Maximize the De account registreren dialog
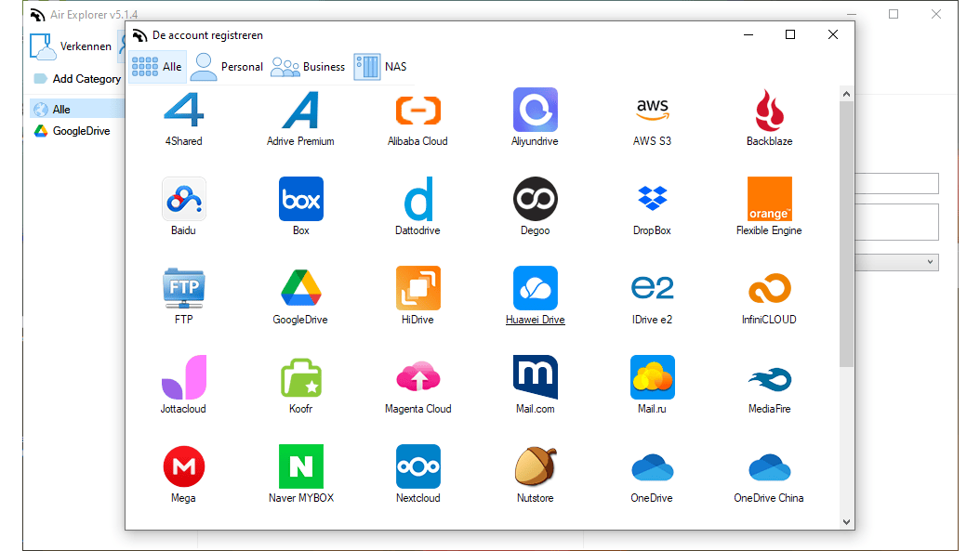Viewport: 980px width, 551px height. (790, 35)
